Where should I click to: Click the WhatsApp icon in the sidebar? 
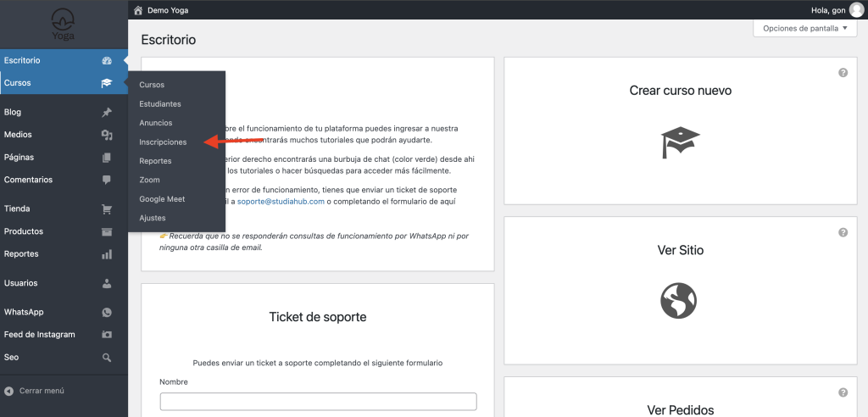point(107,312)
